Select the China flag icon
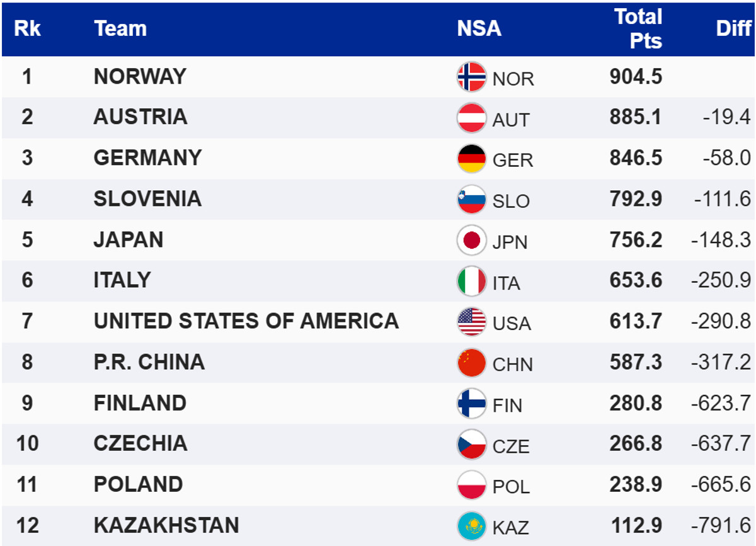The image size is (756, 546). click(x=471, y=363)
